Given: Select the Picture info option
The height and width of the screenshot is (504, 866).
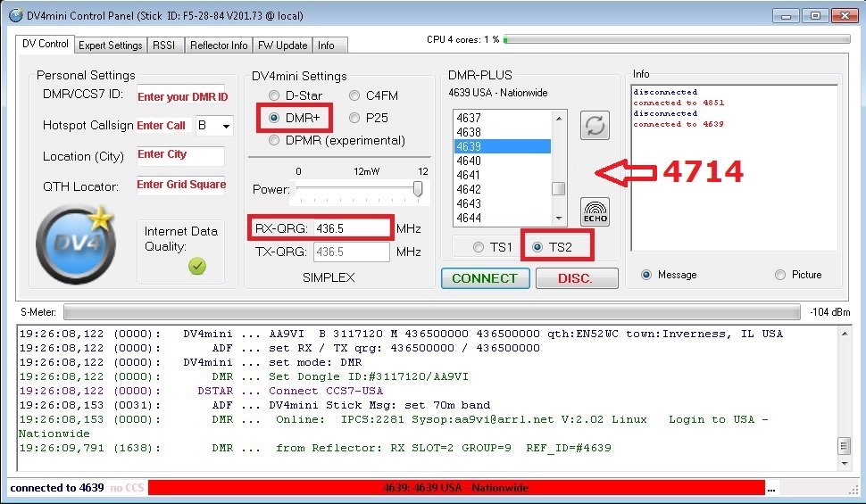Looking at the screenshot, I should [779, 275].
